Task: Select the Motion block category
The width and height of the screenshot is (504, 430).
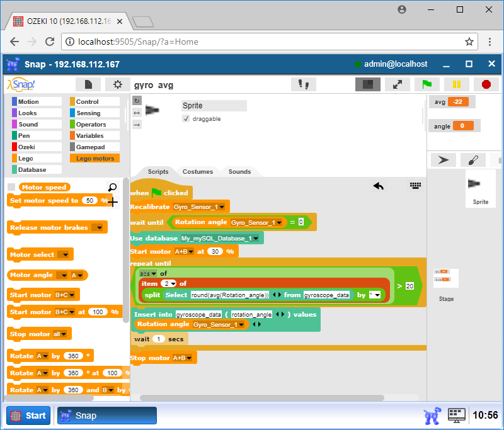Action: 37,101
